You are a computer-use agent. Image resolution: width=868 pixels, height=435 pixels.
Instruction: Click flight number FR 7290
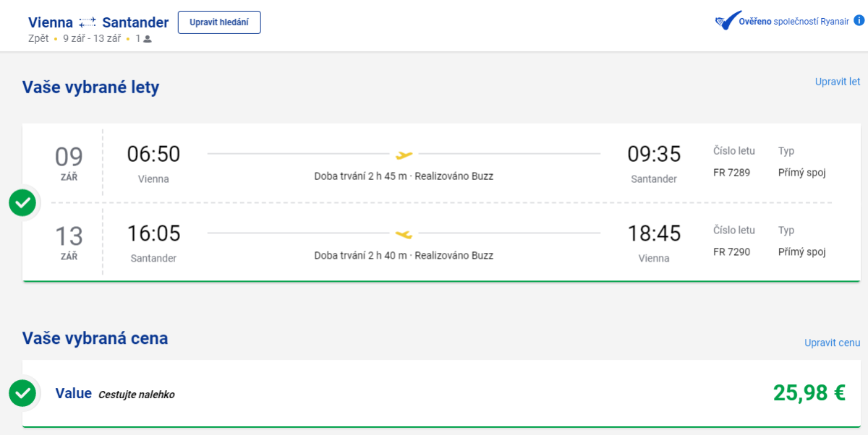732,252
